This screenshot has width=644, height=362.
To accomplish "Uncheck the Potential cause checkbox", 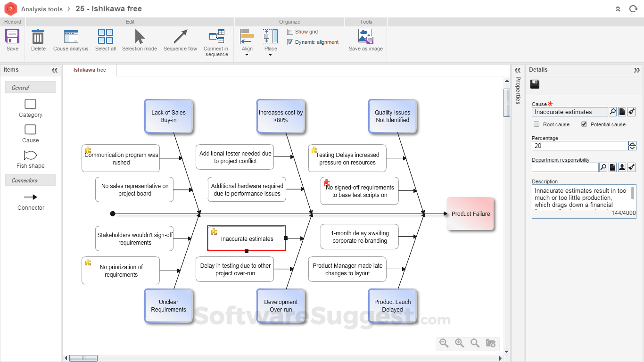I will point(584,124).
